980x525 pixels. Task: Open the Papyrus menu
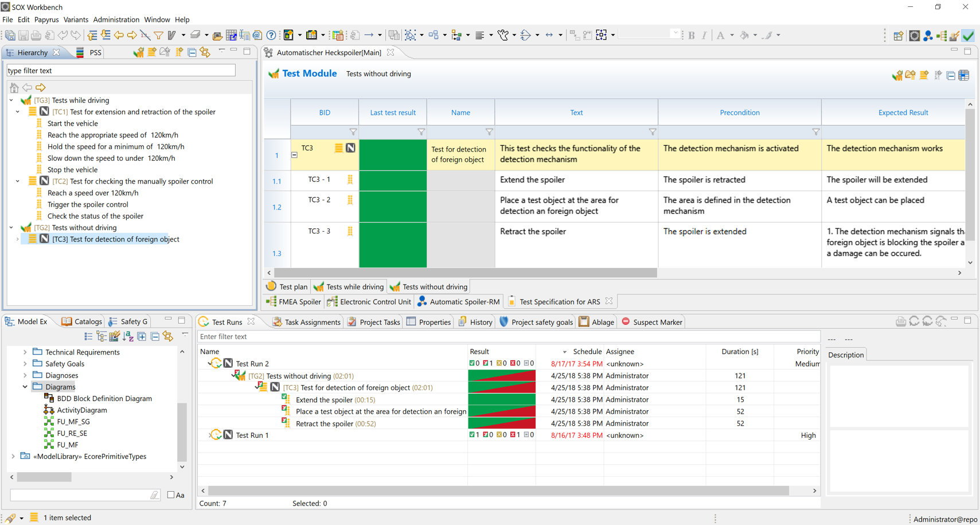coord(46,20)
